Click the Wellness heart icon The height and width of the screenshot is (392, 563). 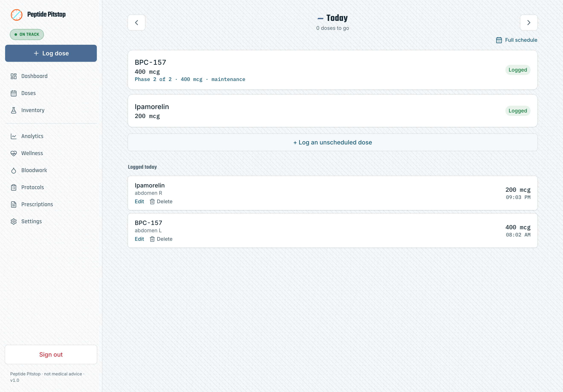click(x=13, y=153)
